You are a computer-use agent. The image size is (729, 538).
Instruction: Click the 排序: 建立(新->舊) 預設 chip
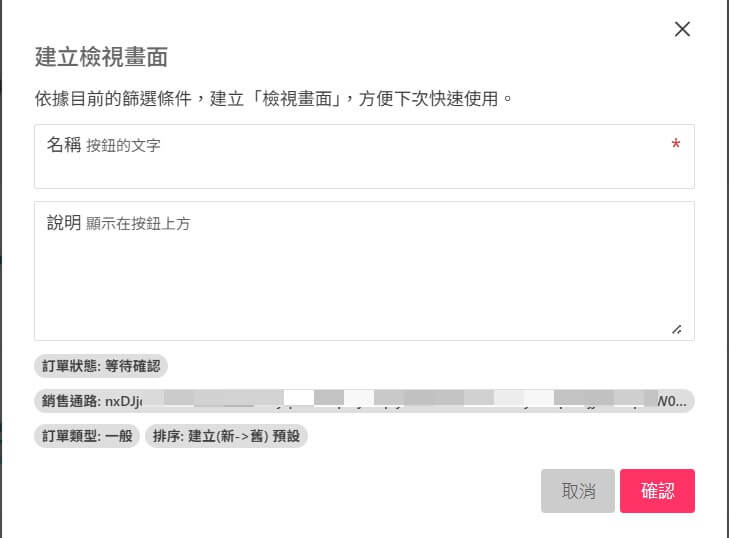(227, 436)
